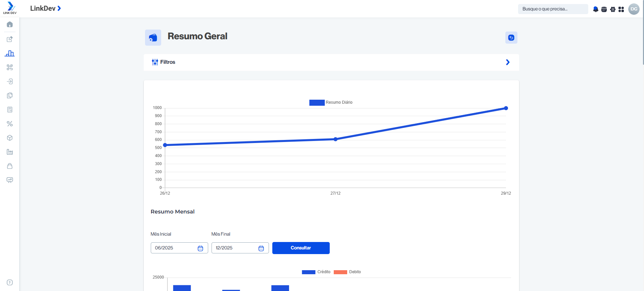Open the DG user avatar menu
This screenshot has width=644, height=291.
coord(634,9)
